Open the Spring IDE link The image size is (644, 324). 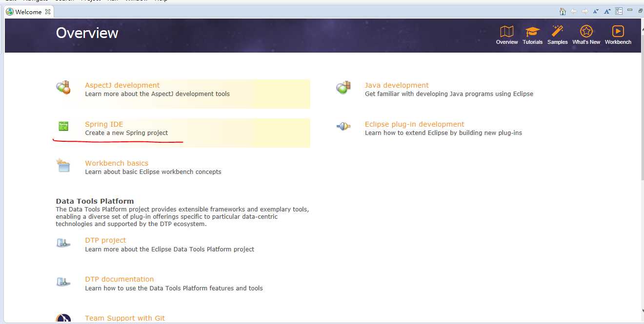(104, 124)
